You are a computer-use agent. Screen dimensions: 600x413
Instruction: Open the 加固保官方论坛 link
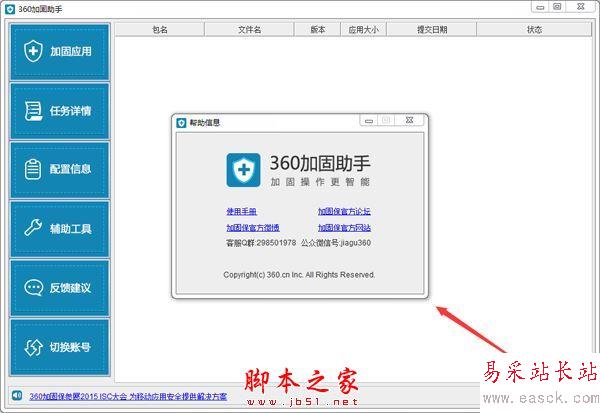coord(344,211)
